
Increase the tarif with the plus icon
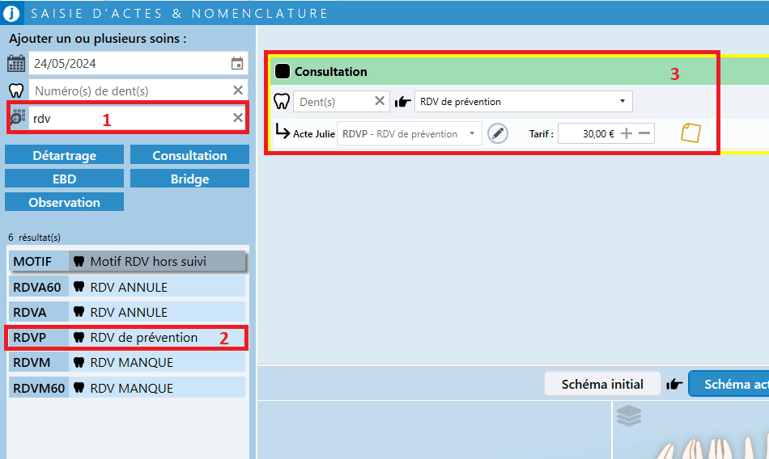tap(627, 133)
